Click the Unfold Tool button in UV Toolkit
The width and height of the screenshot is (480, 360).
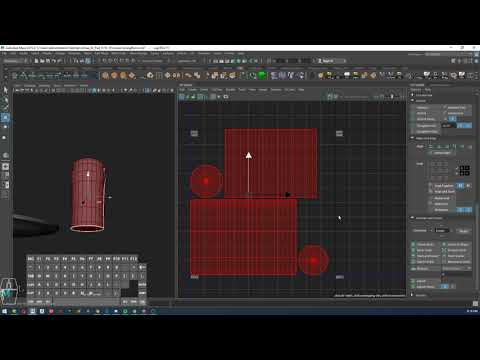(x=457, y=113)
